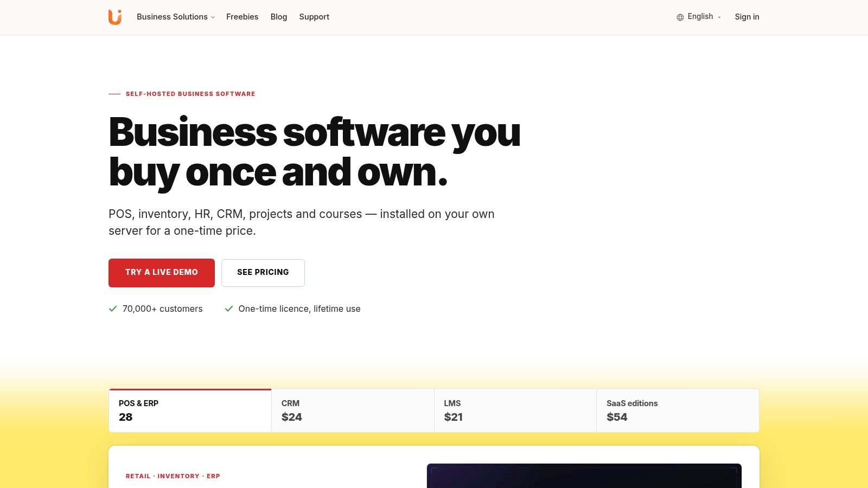The image size is (868, 488).
Task: Click the 'POS, inventory, HR, CRM' description paragraph
Action: [302, 222]
